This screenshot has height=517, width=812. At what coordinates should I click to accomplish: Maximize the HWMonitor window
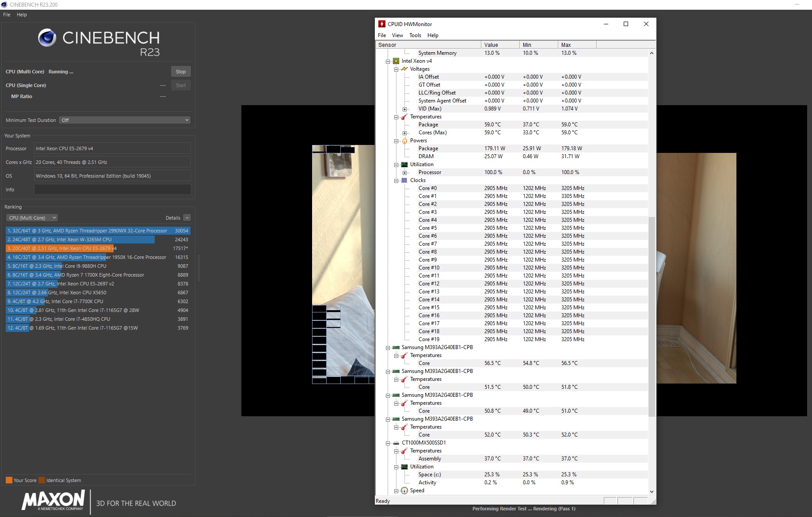(x=626, y=24)
